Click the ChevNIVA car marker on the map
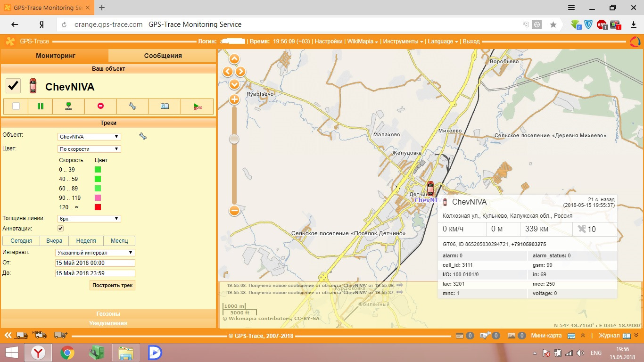644x362 pixels. [x=429, y=188]
